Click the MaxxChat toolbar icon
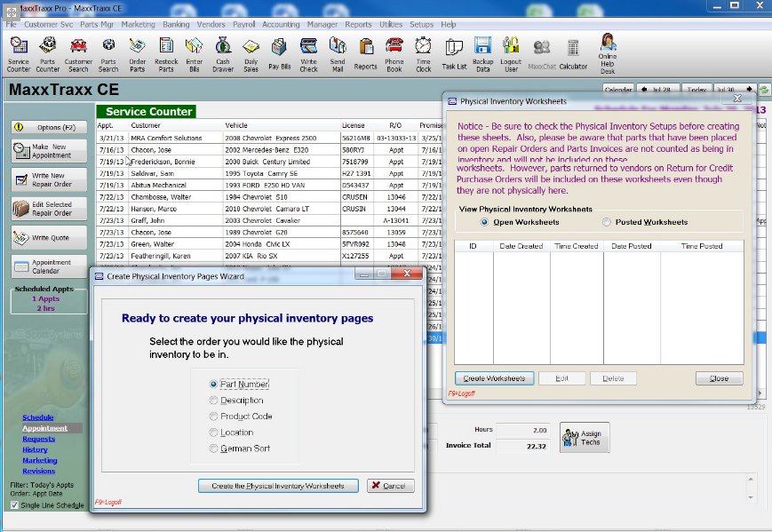Screen dimensions: 772x532 point(542,54)
